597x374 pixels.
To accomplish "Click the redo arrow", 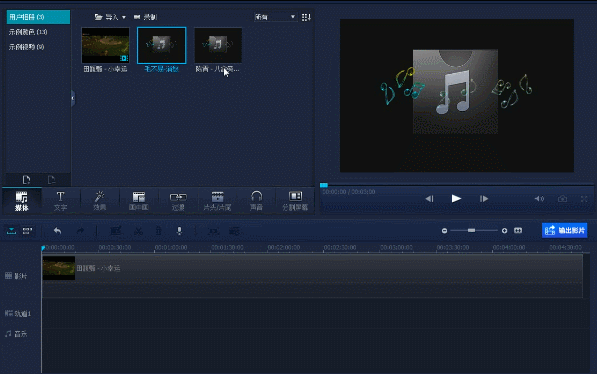I will tap(80, 231).
